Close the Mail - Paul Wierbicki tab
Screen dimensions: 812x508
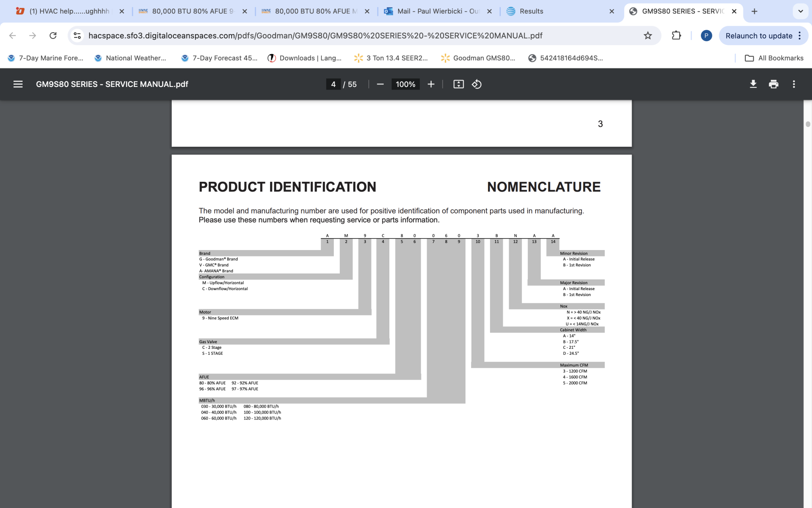click(x=489, y=11)
